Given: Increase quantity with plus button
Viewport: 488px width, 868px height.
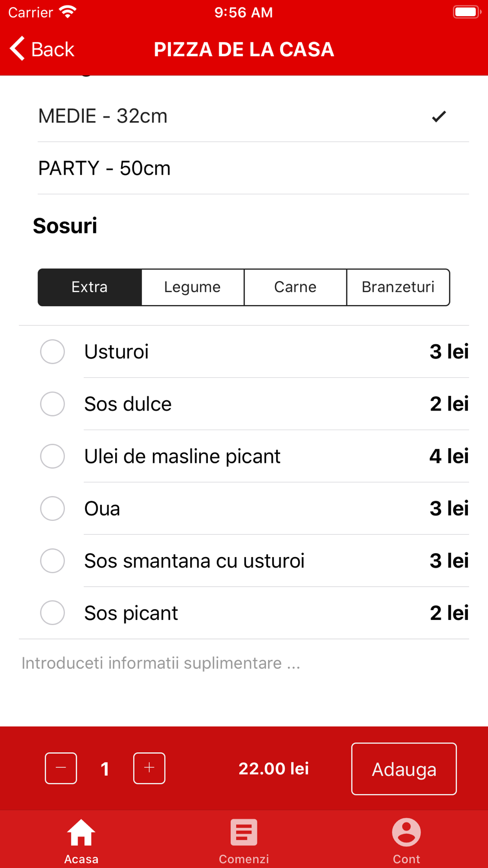Looking at the screenshot, I should (149, 768).
